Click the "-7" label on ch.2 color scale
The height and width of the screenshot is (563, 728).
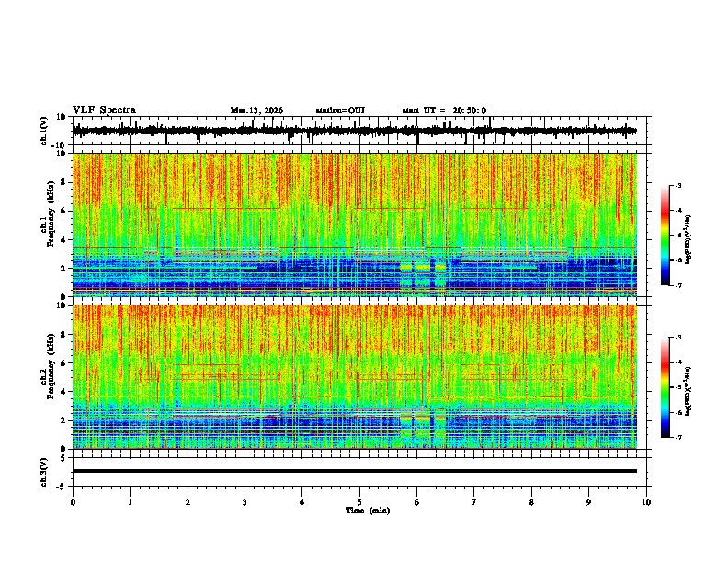(x=678, y=437)
